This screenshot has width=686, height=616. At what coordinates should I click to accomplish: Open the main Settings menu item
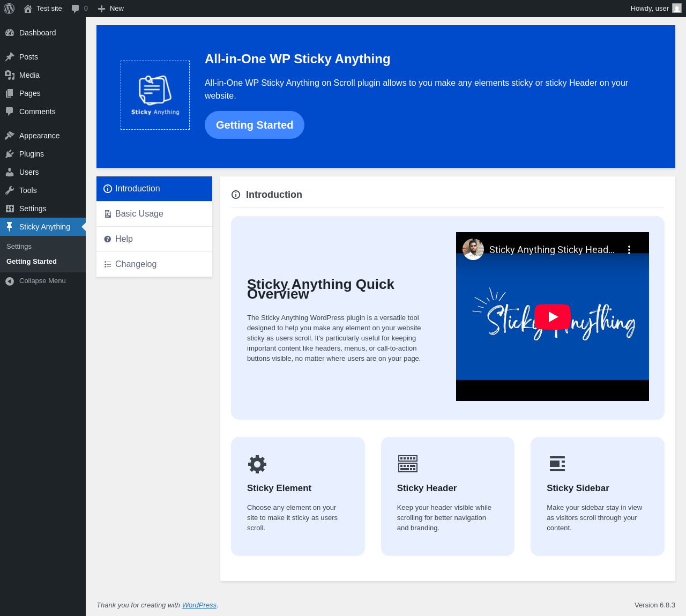43,209
